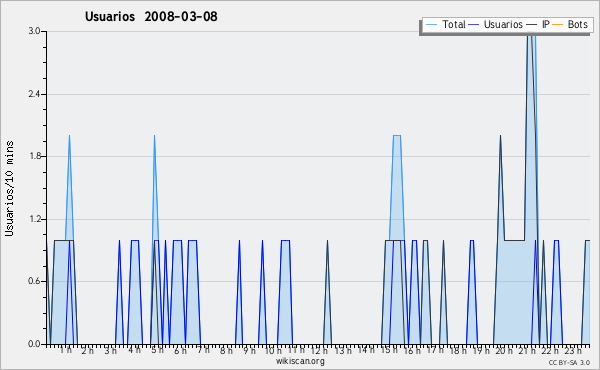600x370 pixels.
Task: Click the y-axis value 1.8
Action: click(34, 156)
